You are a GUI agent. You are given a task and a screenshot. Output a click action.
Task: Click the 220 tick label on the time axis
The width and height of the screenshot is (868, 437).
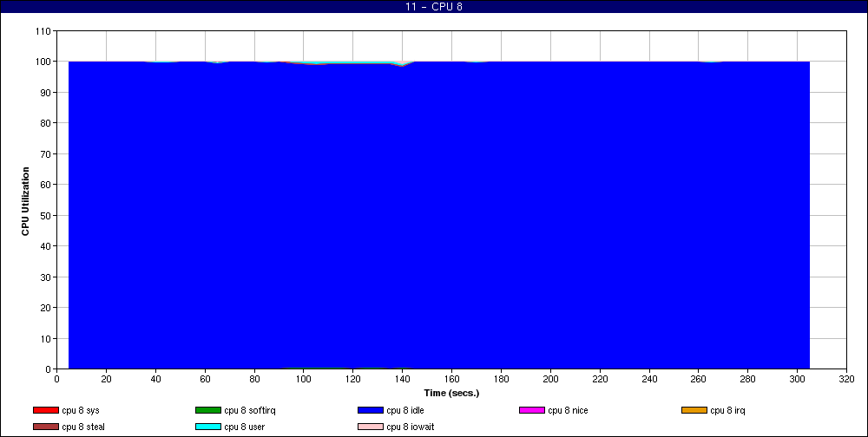point(600,379)
